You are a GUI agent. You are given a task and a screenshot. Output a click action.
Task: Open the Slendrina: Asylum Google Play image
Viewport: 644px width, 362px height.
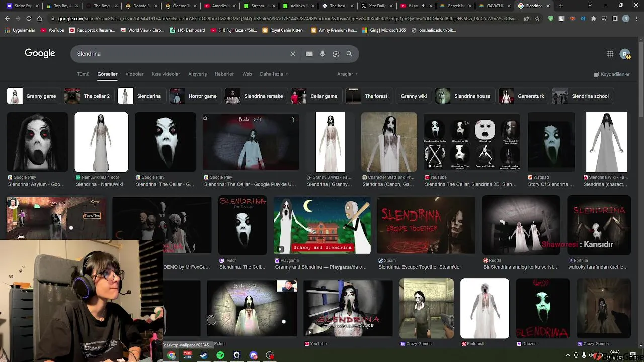pyautogui.click(x=37, y=142)
